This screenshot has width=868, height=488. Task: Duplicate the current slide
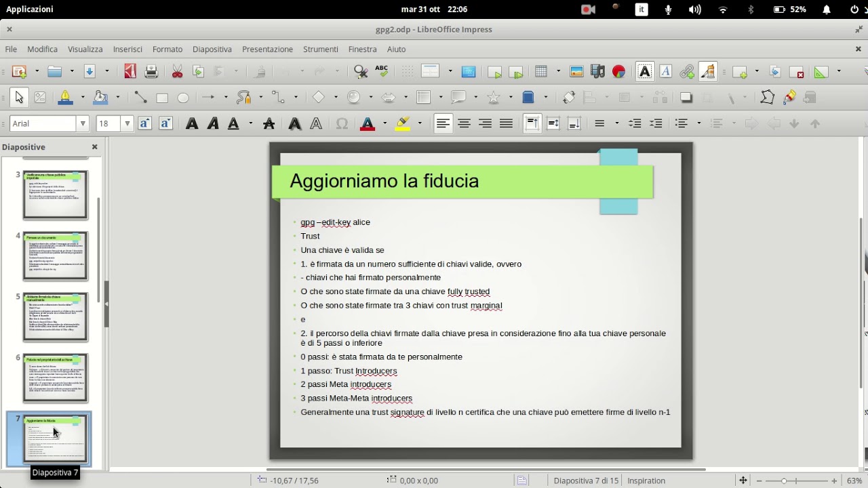coord(776,71)
